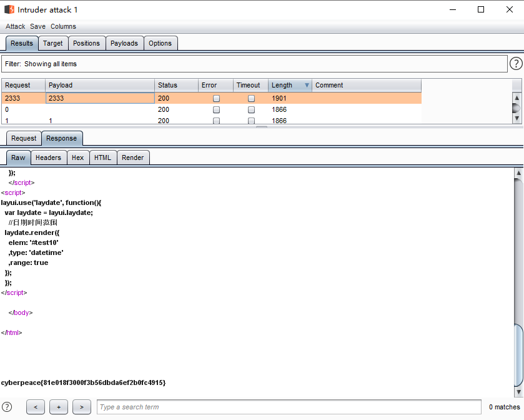Click the closing body tag line
Screen dimensions: 524x420
(21, 312)
